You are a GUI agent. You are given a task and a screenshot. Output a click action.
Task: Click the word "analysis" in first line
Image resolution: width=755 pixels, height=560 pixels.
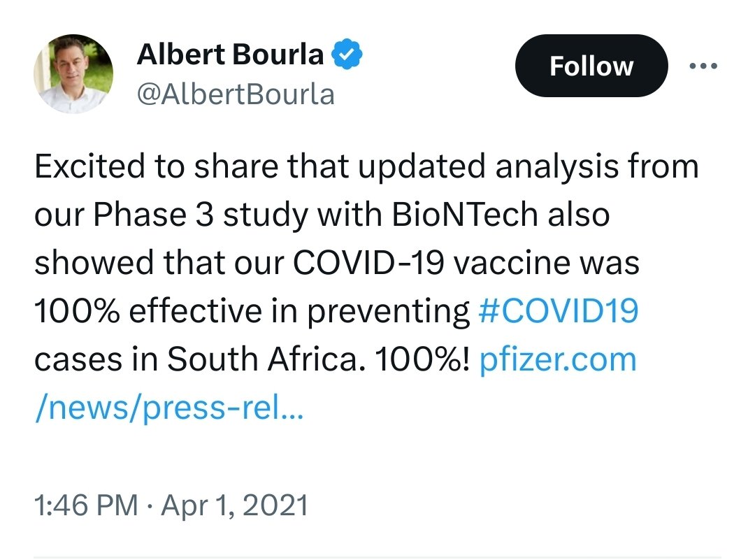[x=557, y=168]
